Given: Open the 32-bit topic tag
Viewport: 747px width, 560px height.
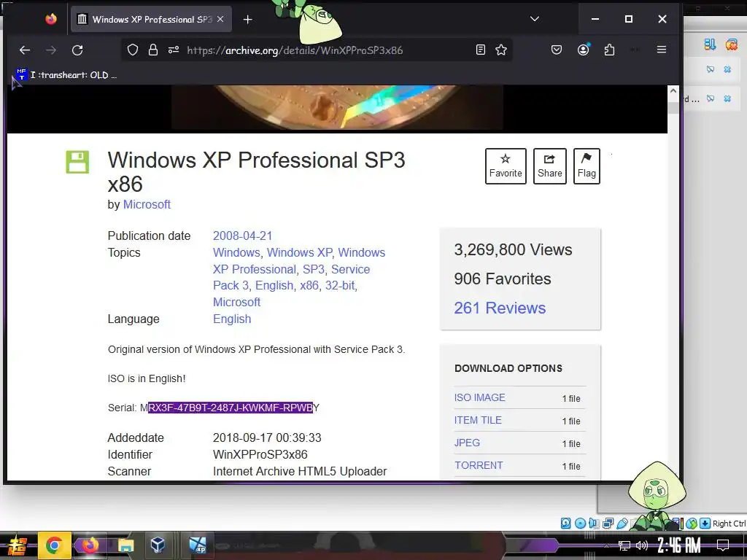Looking at the screenshot, I should click(x=340, y=285).
